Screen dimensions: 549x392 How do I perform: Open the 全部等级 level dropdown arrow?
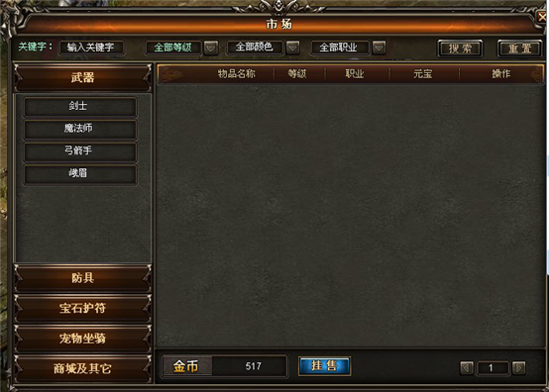211,48
